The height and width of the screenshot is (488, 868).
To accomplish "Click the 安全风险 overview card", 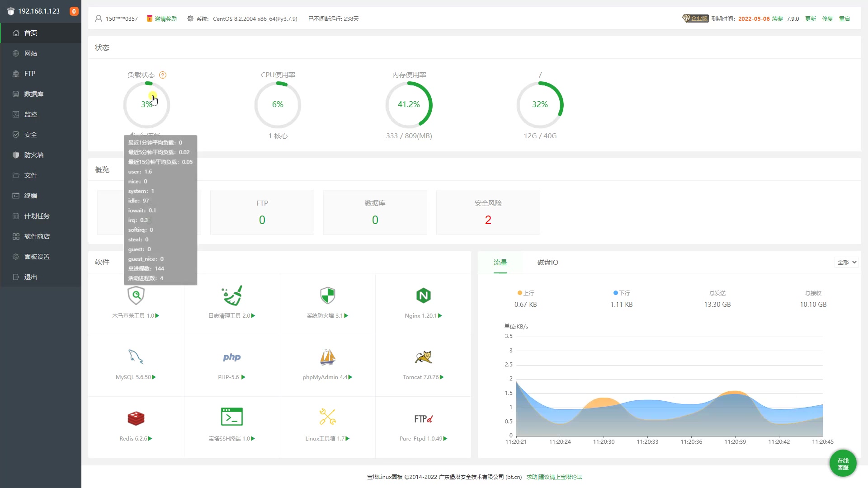I will click(488, 212).
